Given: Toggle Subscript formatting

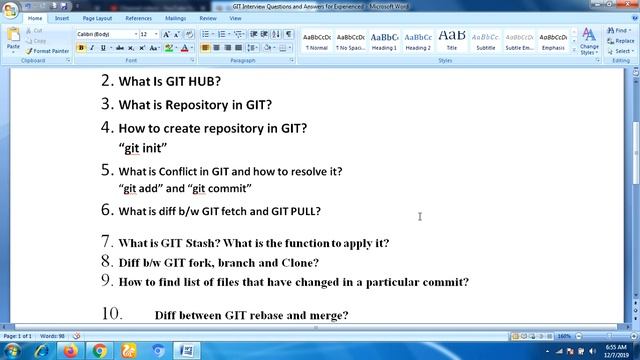Looking at the screenshot, I should pos(131,48).
